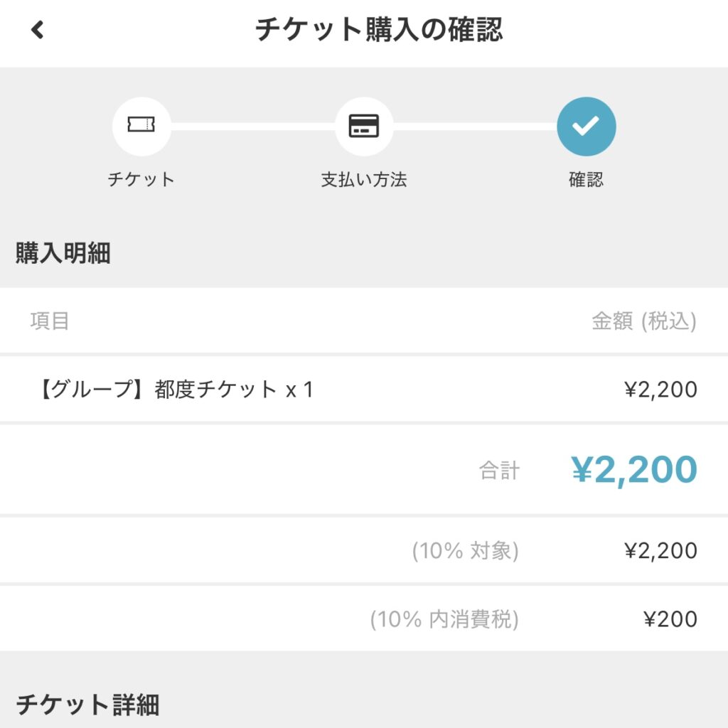The width and height of the screenshot is (728, 728).
Task: Tap the ¥200 consumption tax amount
Action: point(670,619)
